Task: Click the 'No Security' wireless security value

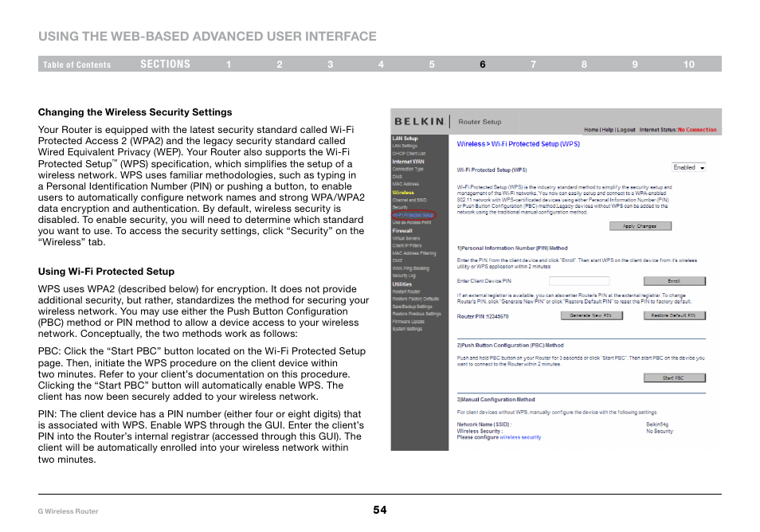Action: click(x=660, y=431)
